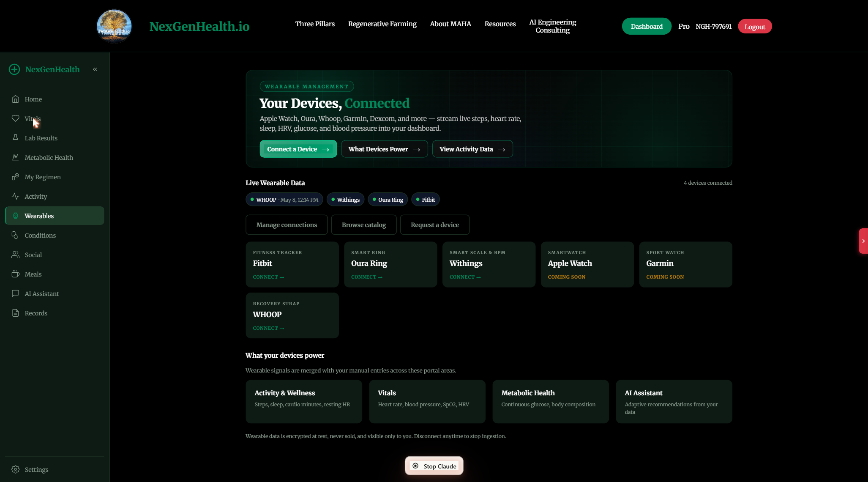Click the Records document icon

(16, 313)
